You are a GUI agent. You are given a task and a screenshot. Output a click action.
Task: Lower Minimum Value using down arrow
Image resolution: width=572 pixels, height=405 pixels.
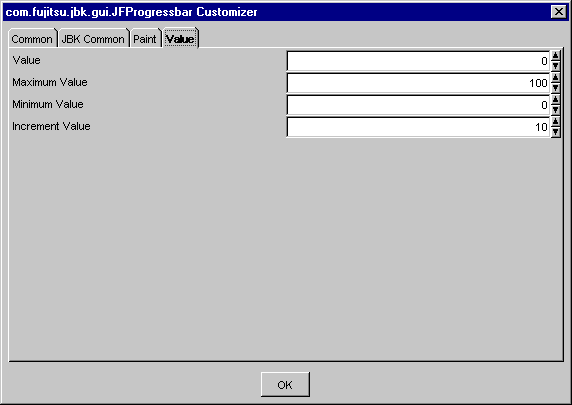[x=555, y=109]
